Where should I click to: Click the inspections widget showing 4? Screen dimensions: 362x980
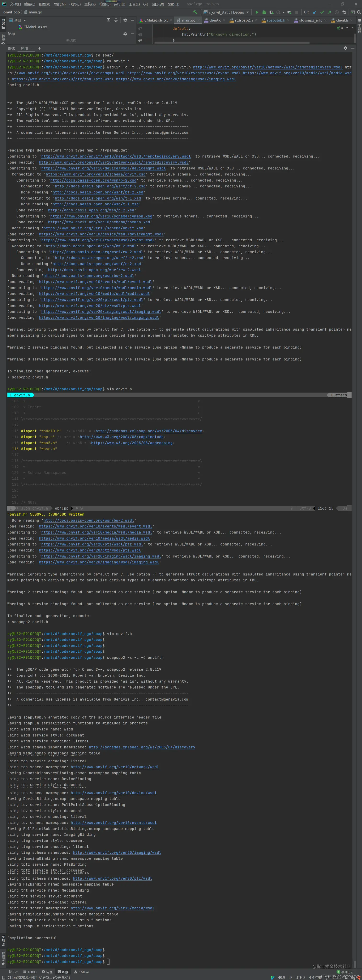[339, 28]
